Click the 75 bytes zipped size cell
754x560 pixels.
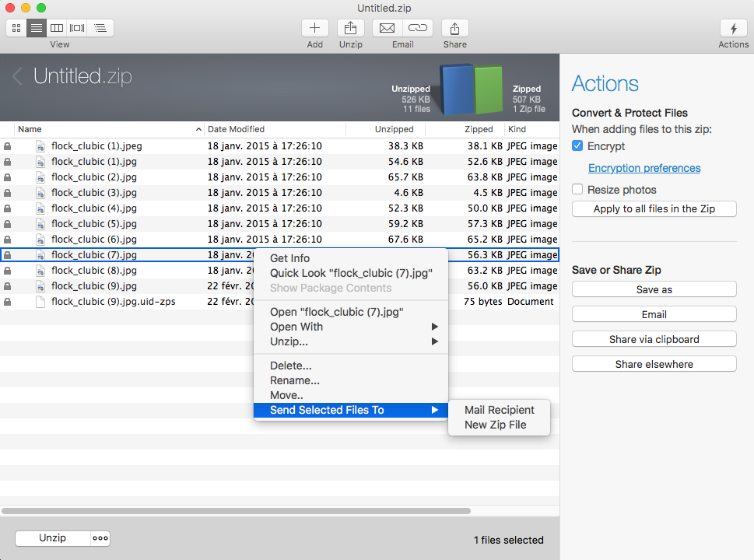482,302
